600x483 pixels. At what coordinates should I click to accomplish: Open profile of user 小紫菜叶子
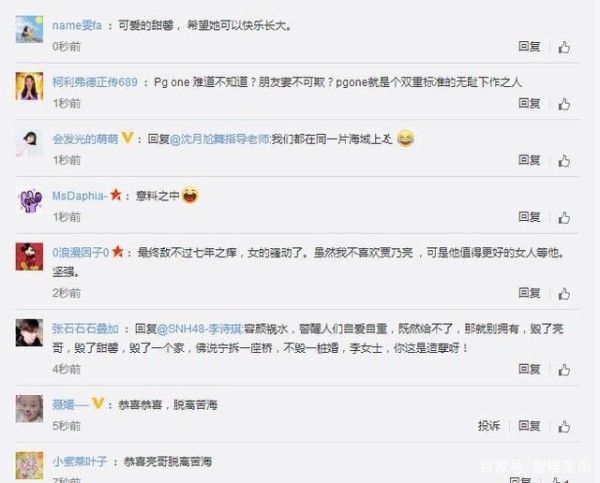pos(80,462)
